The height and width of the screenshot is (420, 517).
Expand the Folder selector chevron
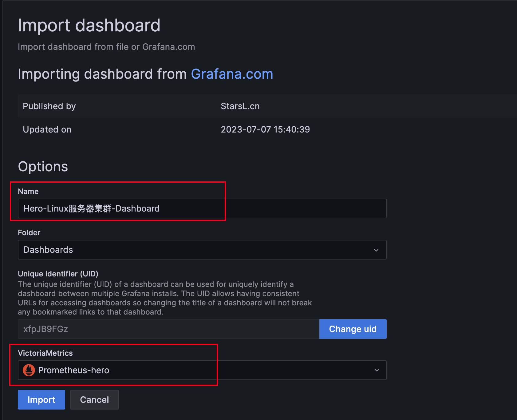376,250
